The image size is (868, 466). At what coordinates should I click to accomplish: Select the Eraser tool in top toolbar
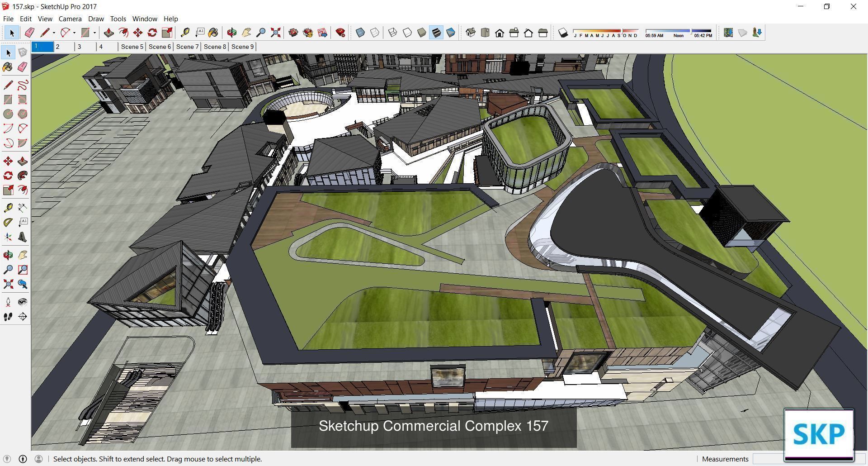29,33
